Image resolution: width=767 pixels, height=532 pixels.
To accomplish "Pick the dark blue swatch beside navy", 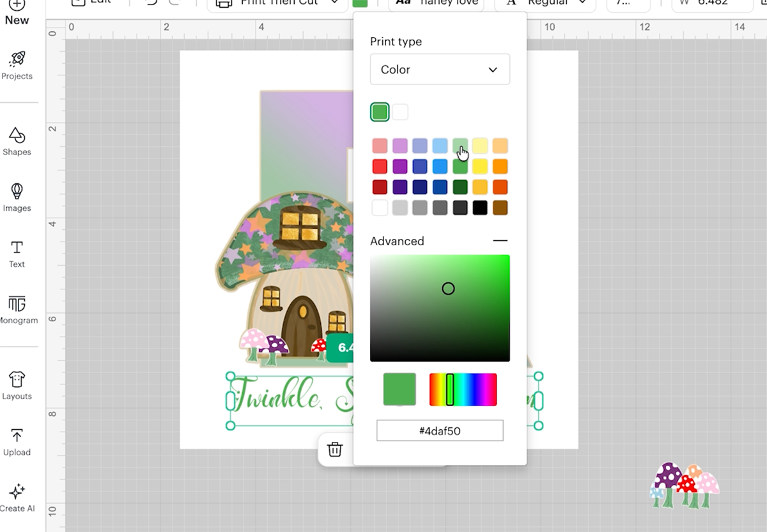I will pyautogui.click(x=440, y=187).
